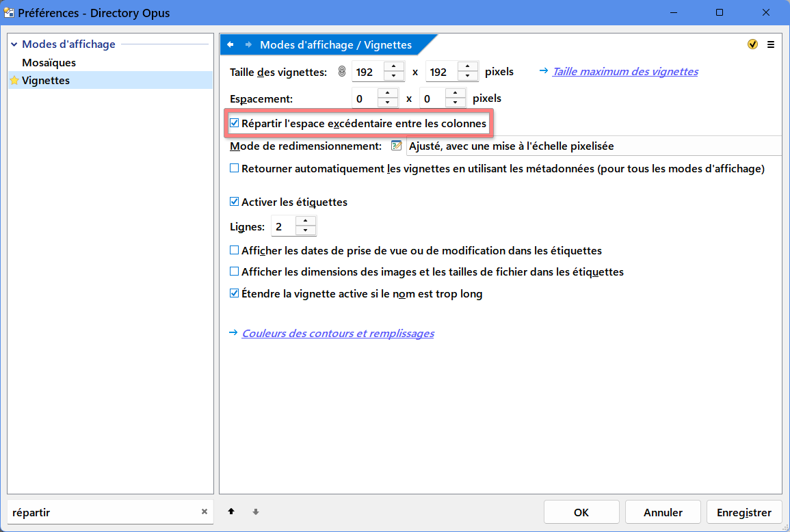Click the Modes d'affichage category heading
This screenshot has height=532, width=790.
pyautogui.click(x=68, y=44)
